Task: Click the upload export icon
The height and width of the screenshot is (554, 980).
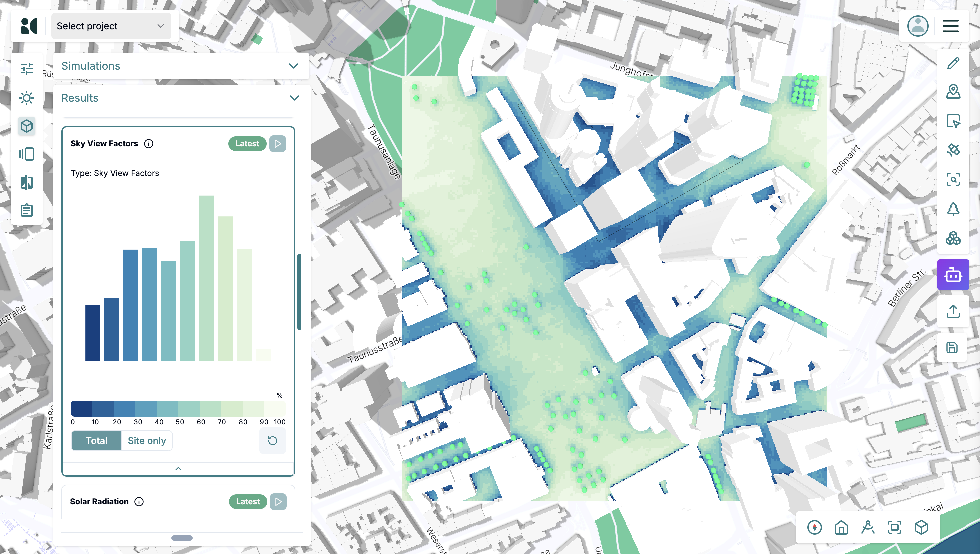Action: click(953, 311)
